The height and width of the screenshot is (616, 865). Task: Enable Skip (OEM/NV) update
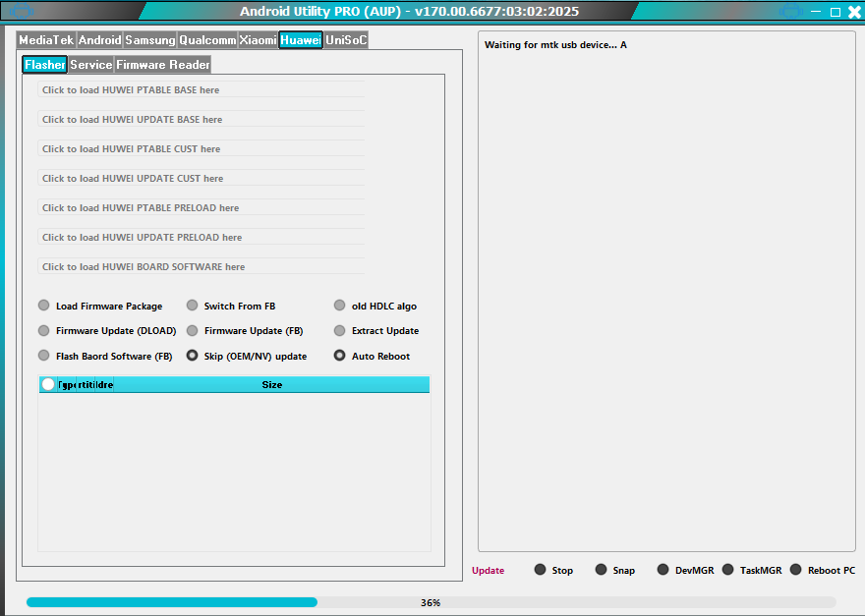192,355
